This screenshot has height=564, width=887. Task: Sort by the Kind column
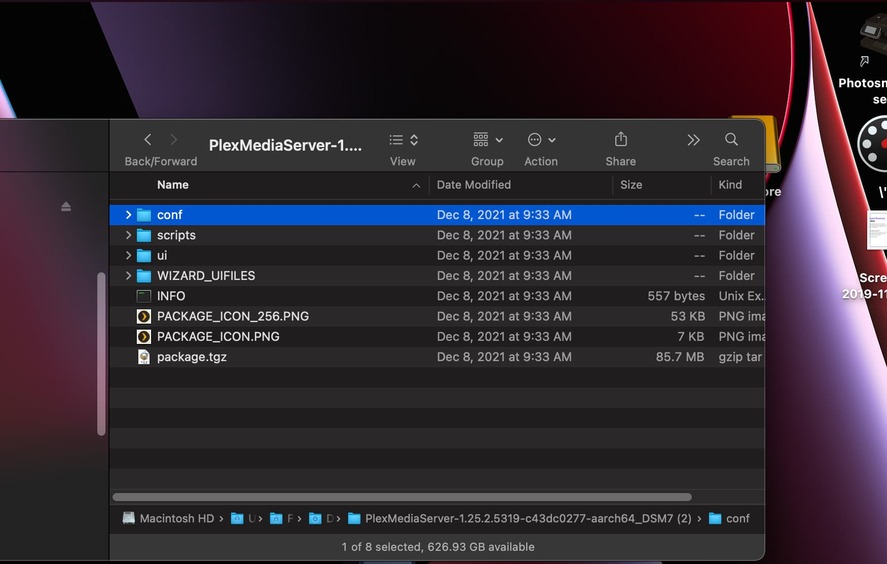click(x=730, y=185)
